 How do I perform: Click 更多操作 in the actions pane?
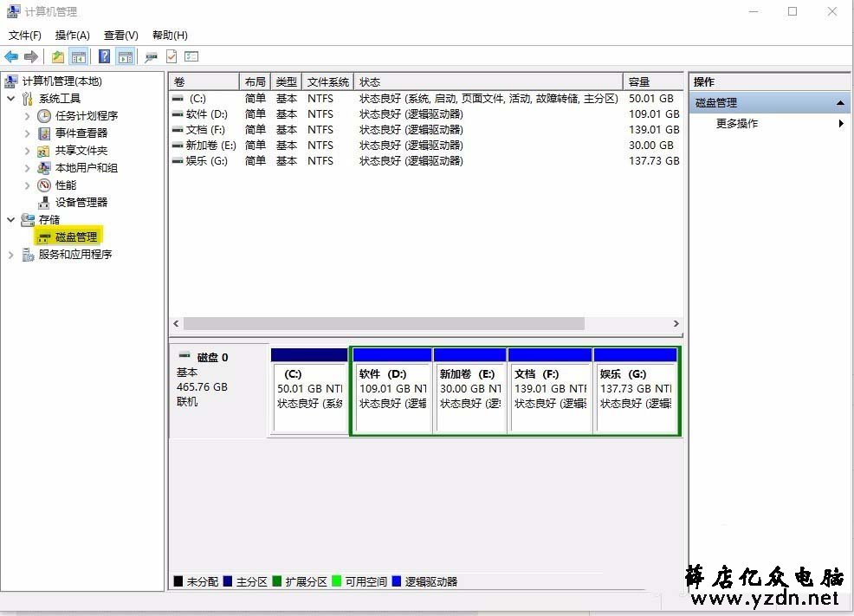[736, 124]
